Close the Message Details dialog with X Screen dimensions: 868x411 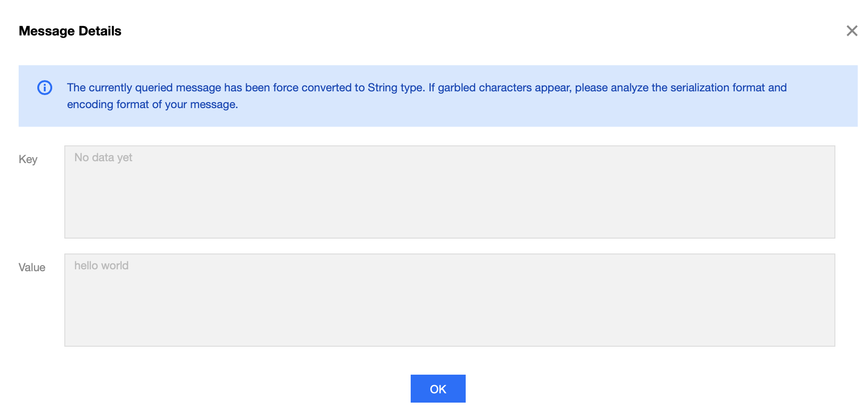852,31
